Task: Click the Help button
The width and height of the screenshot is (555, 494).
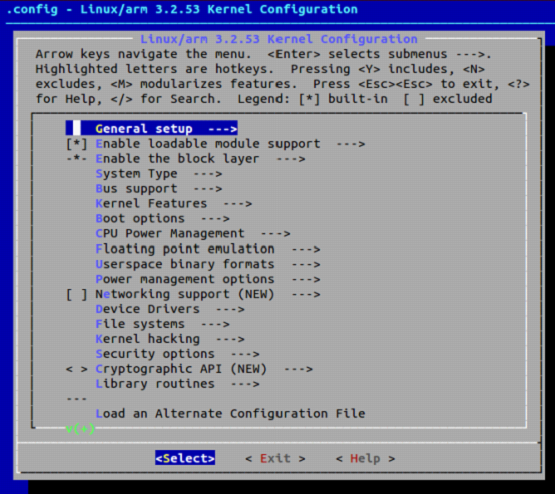Action: pyautogui.click(x=365, y=459)
